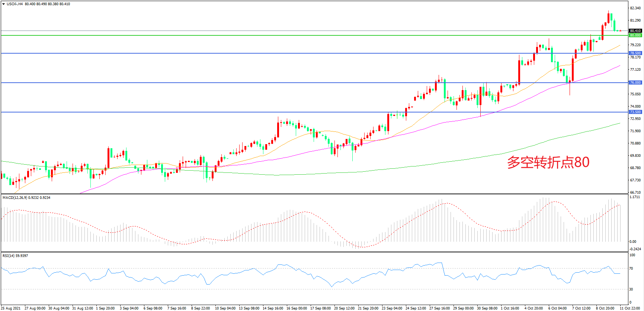This screenshot has height=311, width=644.
Task: Click the RSI(14) indicator label
Action: tap(9, 256)
